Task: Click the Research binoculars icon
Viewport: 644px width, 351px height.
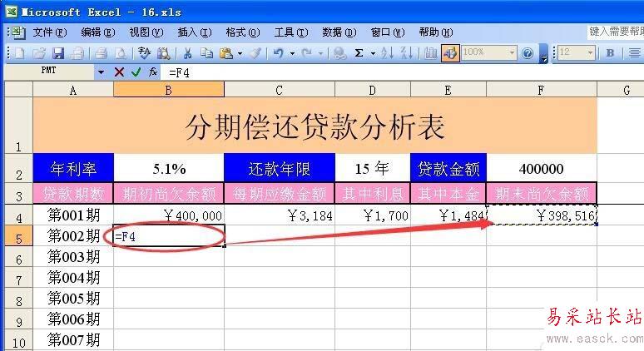Action: click(x=164, y=53)
